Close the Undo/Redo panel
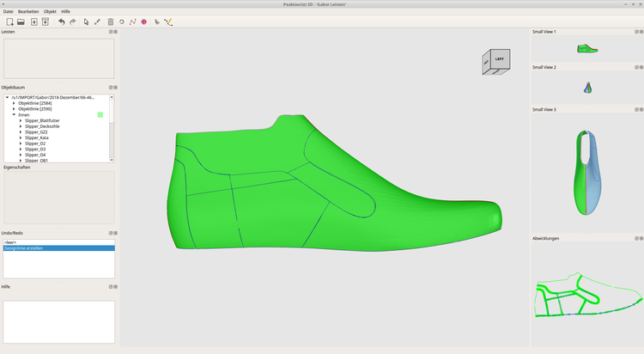644x354 pixels. tap(115, 233)
